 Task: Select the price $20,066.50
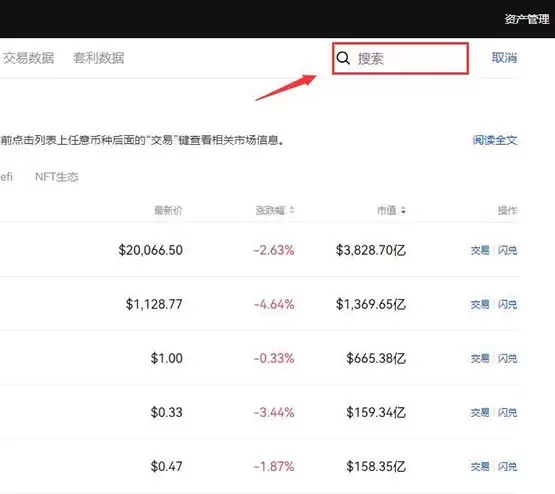151,250
